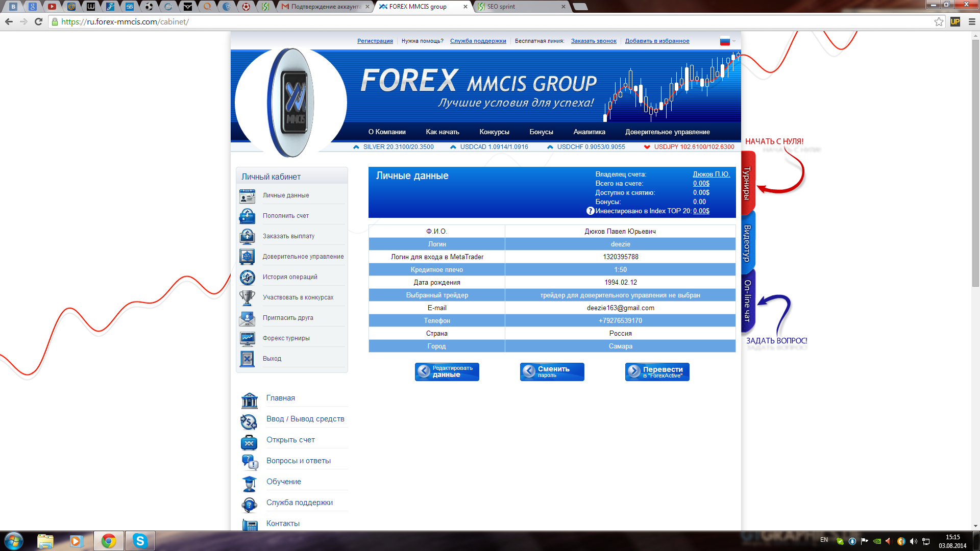Click the UP extension icon in the toolbar
Screen dimensions: 980x551
[955, 22]
